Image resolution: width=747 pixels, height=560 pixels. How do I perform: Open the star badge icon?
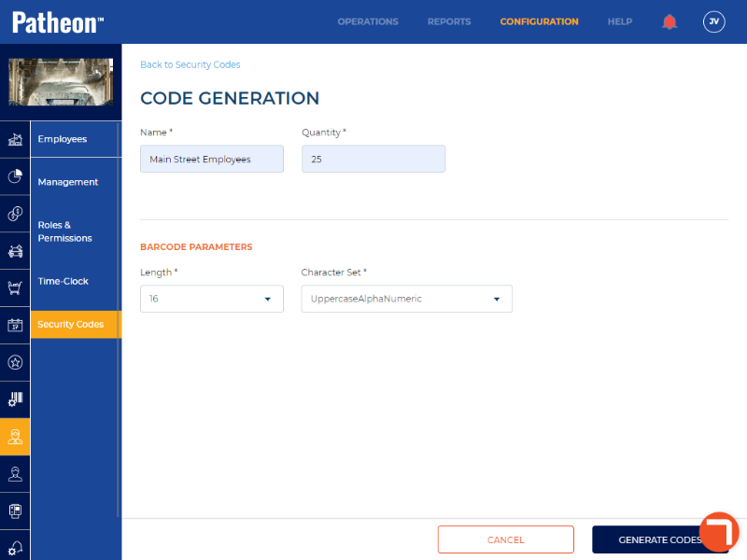[15, 362]
